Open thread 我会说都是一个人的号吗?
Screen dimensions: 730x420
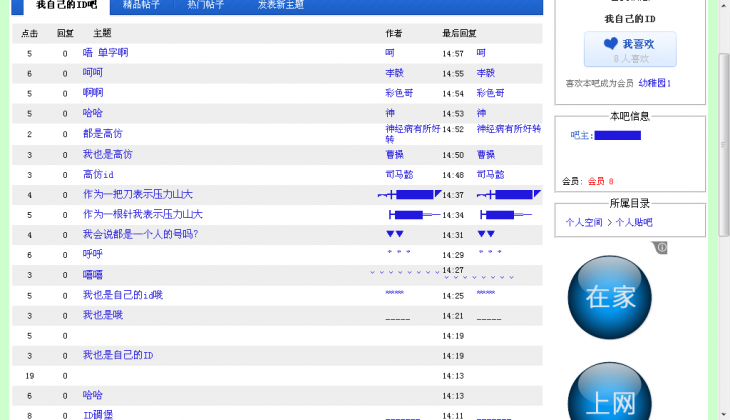[140, 235]
